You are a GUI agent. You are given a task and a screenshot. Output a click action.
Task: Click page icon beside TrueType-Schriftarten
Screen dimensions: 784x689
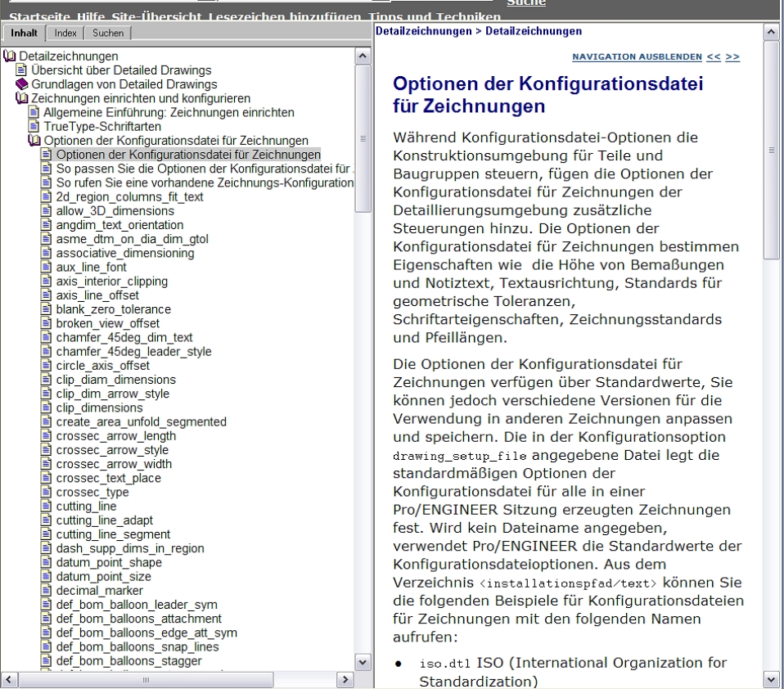click(34, 126)
